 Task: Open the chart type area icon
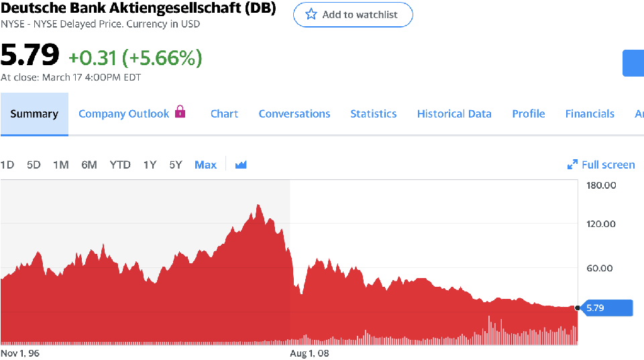(241, 165)
